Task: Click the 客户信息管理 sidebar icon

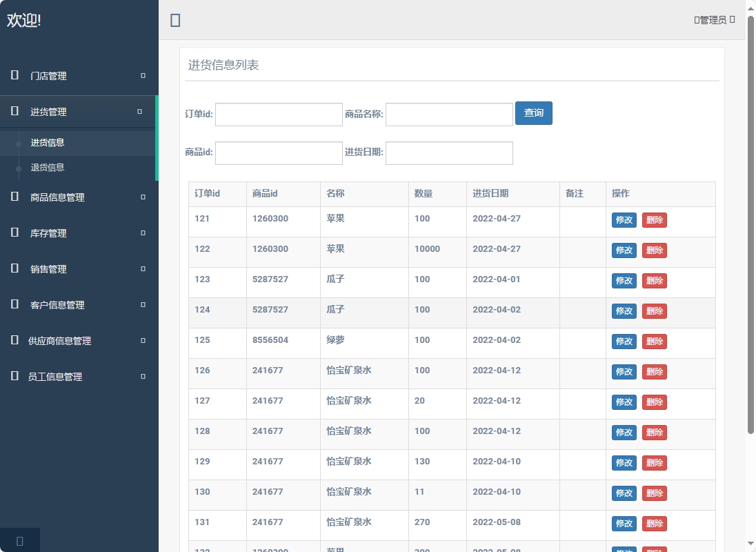Action: [14, 304]
